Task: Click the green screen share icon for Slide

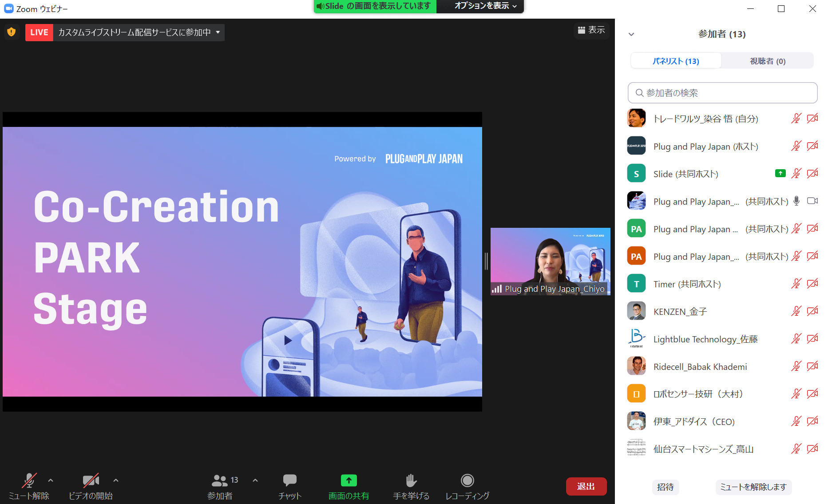Action: click(x=780, y=174)
